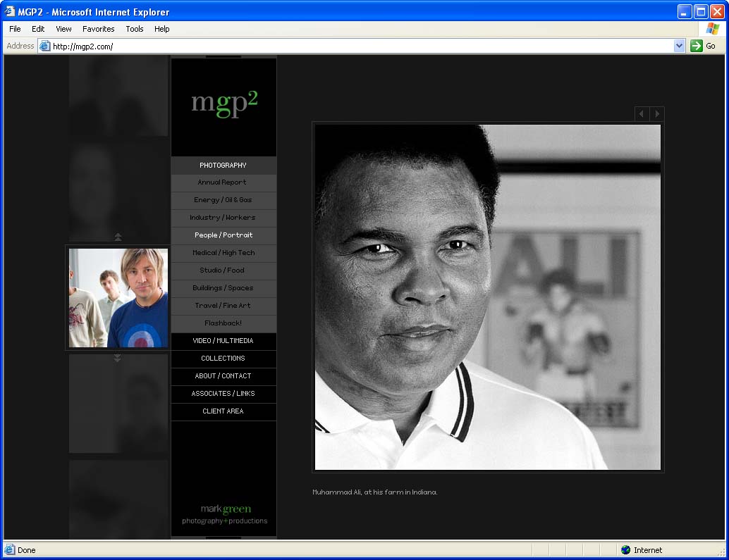This screenshot has width=729, height=560.
Task: Click the next image arrow above photo
Action: 657,114
